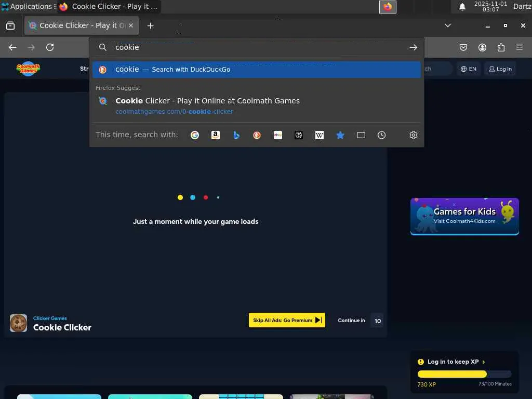Expand Log in to keep XP chevron

point(484,362)
